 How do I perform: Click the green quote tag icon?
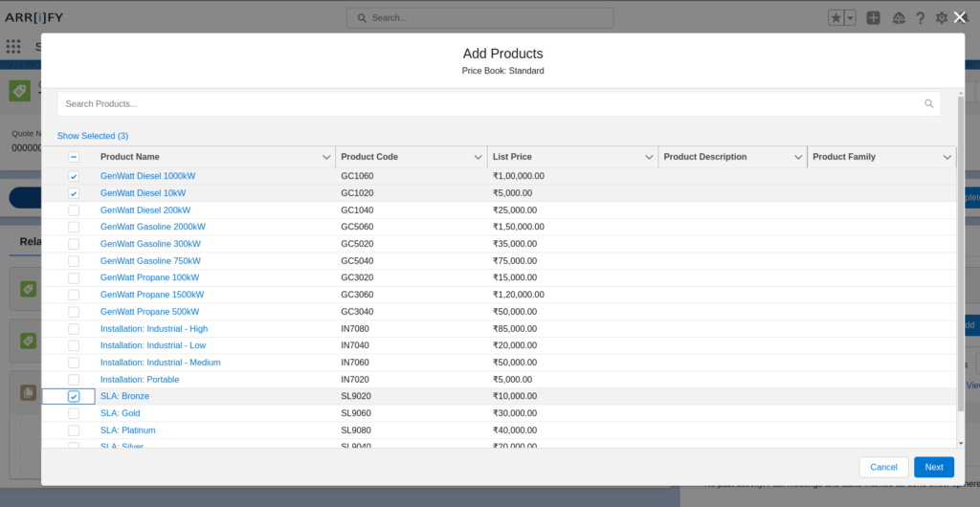[x=19, y=91]
